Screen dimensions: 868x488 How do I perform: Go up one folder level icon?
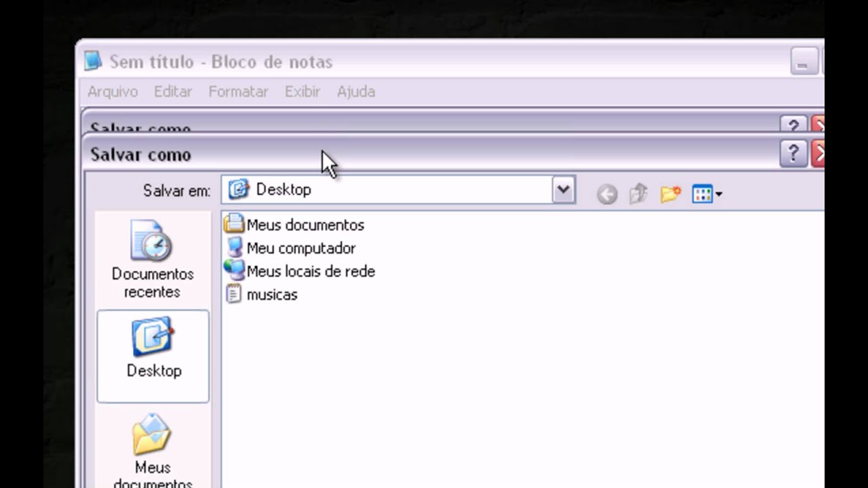click(x=638, y=195)
